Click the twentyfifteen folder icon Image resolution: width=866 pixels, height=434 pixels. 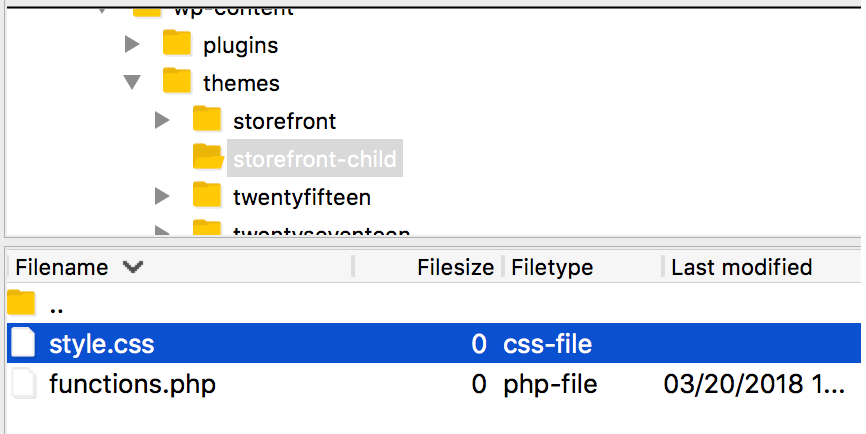pos(207,195)
